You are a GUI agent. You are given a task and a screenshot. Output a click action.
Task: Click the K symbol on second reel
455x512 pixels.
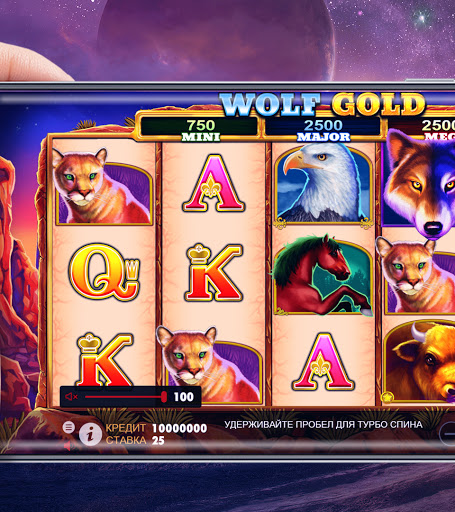[x=213, y=272]
